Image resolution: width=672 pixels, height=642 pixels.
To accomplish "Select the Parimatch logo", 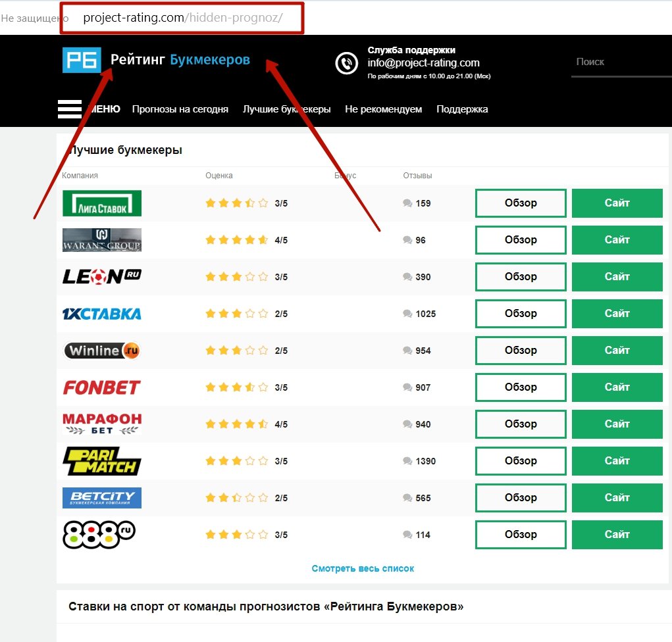I will pos(102,461).
